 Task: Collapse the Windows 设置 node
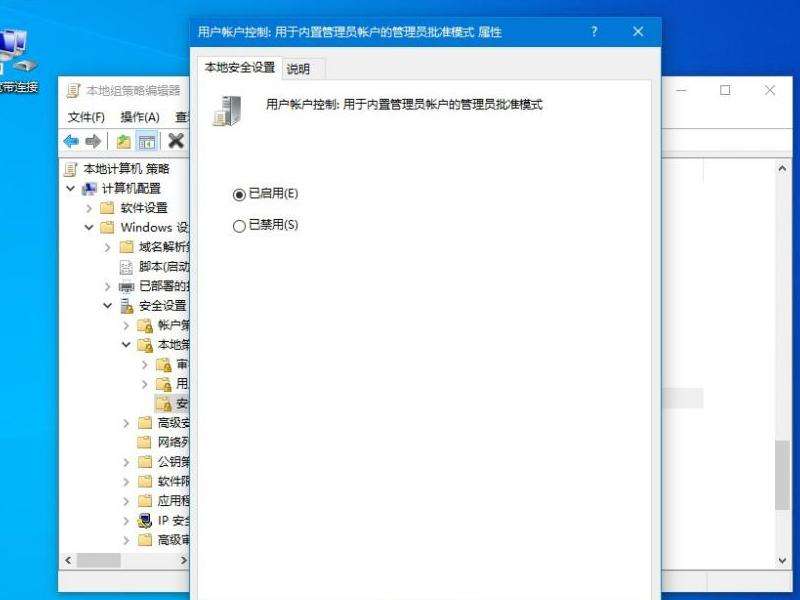click(89, 228)
